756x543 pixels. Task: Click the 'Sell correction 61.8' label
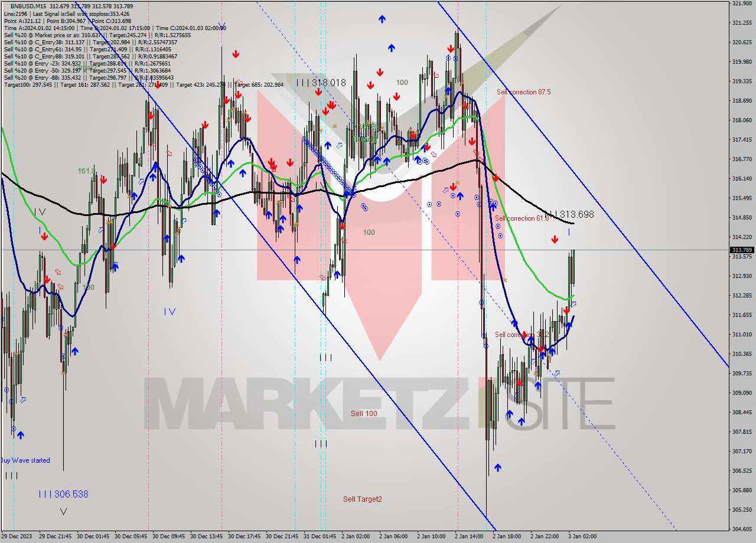point(522,218)
